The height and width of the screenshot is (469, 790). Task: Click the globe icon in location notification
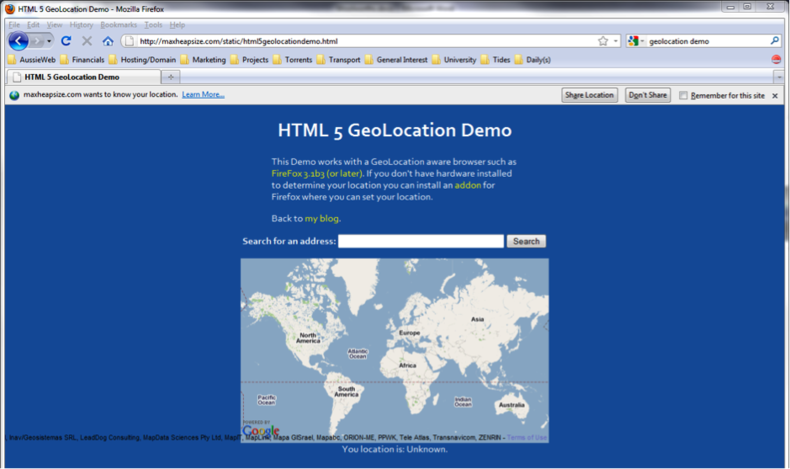pyautogui.click(x=14, y=95)
